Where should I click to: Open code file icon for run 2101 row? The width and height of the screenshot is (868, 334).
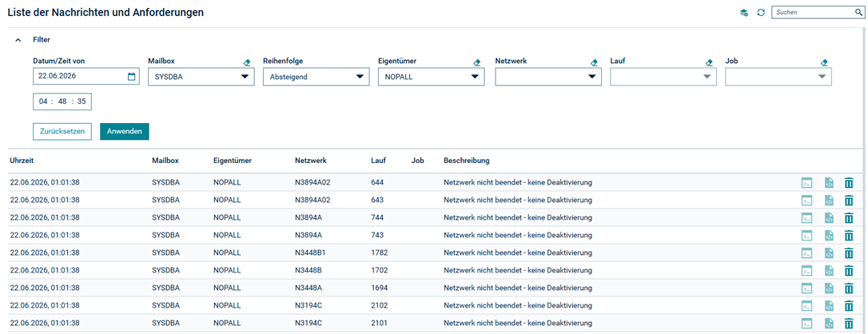(x=829, y=324)
